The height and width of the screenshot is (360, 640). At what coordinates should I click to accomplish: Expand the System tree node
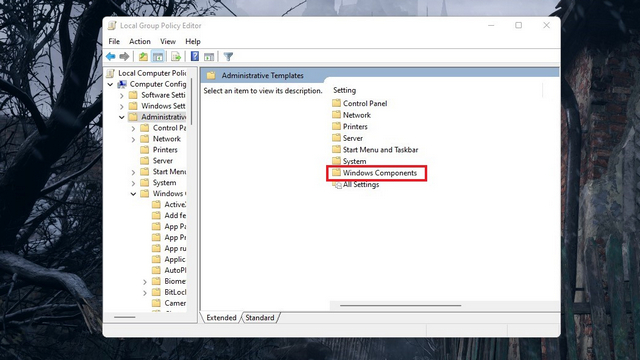tap(133, 183)
